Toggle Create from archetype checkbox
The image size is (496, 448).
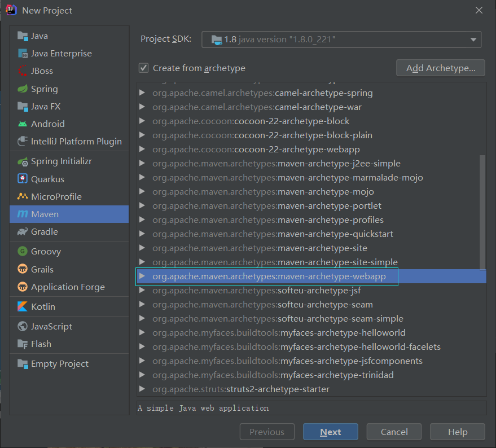coord(144,68)
